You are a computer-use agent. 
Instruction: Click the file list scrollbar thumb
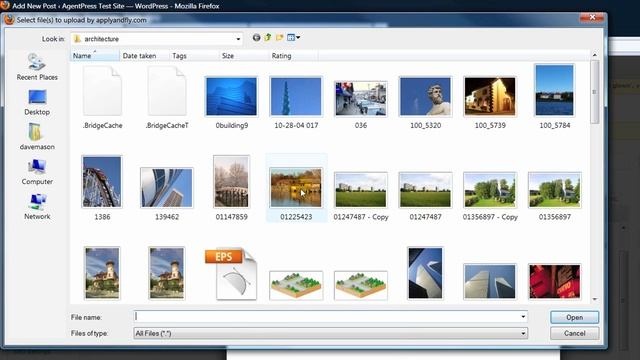[594, 92]
